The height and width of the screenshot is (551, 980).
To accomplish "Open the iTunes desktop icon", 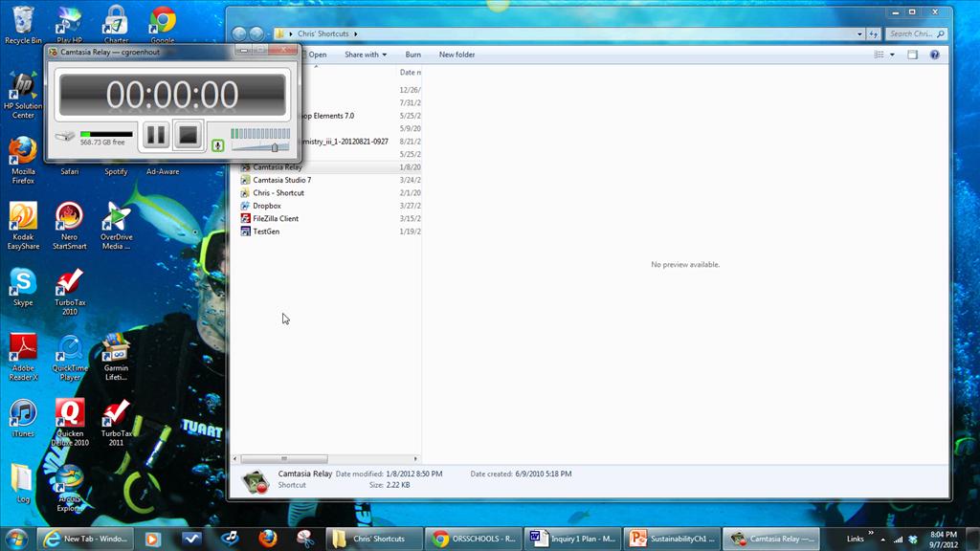I will tap(23, 419).
